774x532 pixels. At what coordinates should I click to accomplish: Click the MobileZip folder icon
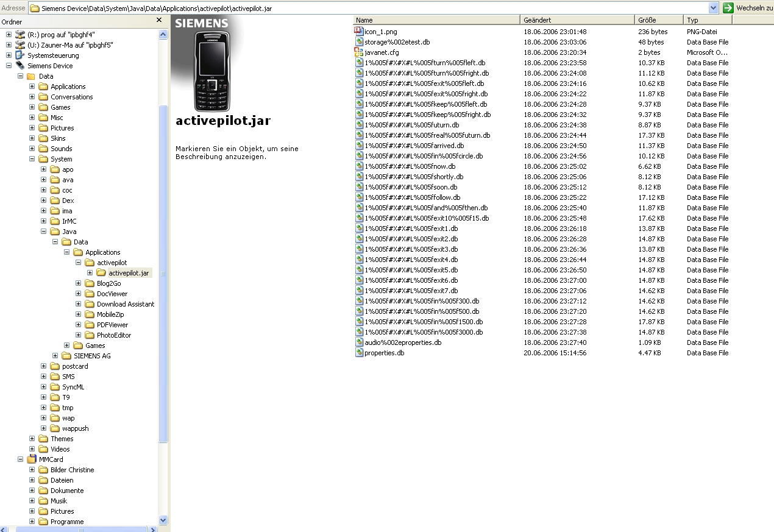(90, 314)
